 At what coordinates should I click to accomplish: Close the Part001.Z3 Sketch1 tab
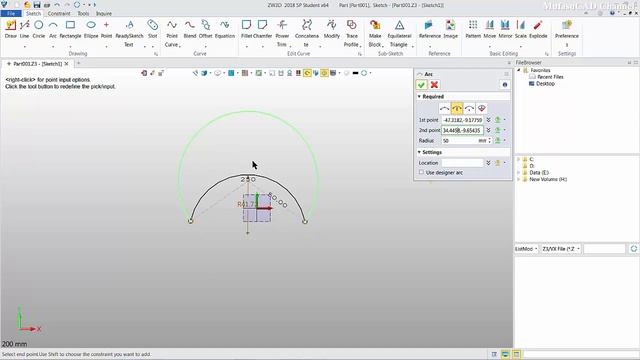[66, 64]
